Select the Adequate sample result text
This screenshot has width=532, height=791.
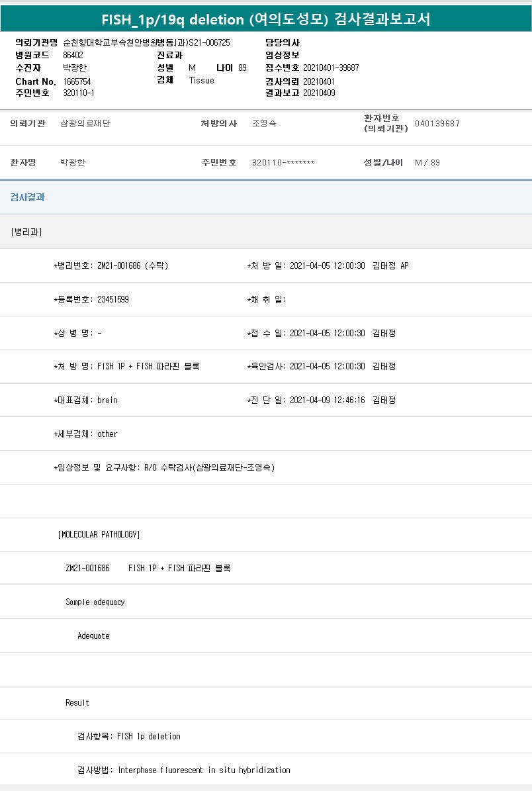pyautogui.click(x=93, y=636)
